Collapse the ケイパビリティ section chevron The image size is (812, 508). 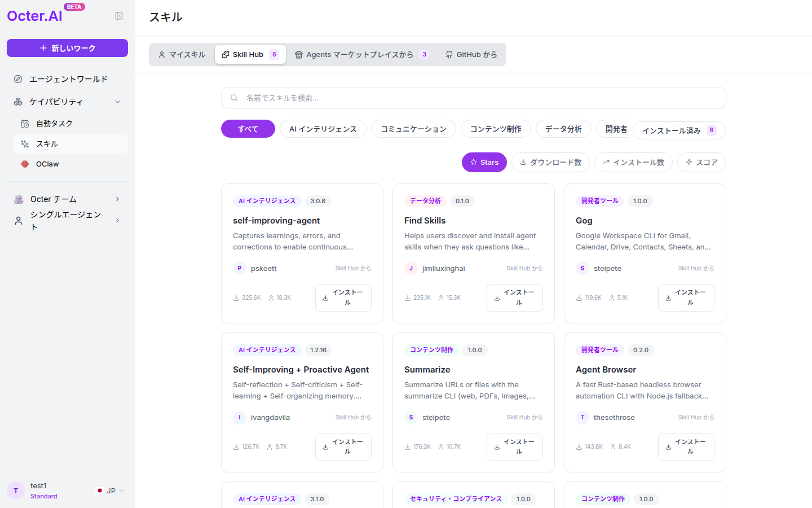point(117,102)
